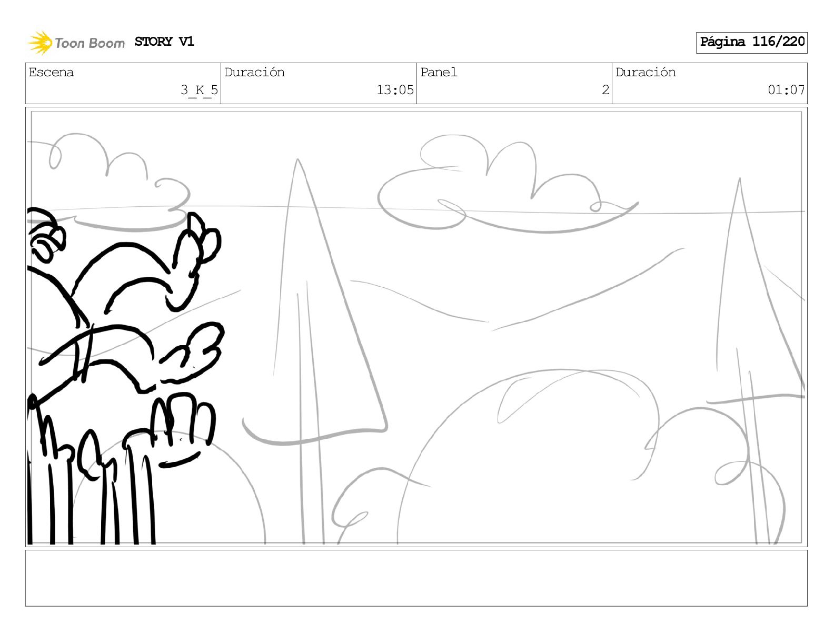Click the storyboard panel drawing
Screen dimensions: 834x644
(416, 327)
